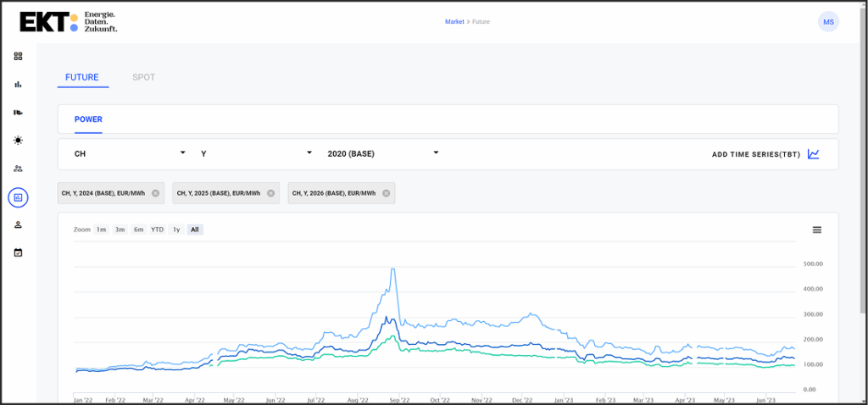Open the sun weather sidebar icon

(x=19, y=141)
